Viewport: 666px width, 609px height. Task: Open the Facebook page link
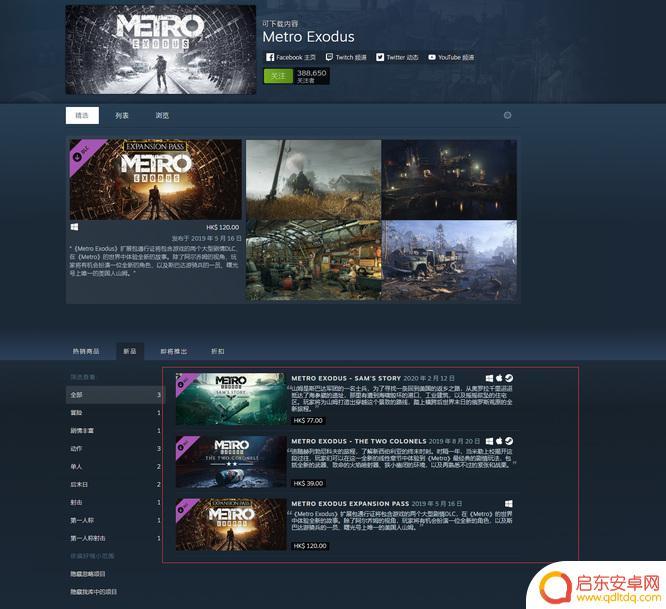(x=291, y=57)
